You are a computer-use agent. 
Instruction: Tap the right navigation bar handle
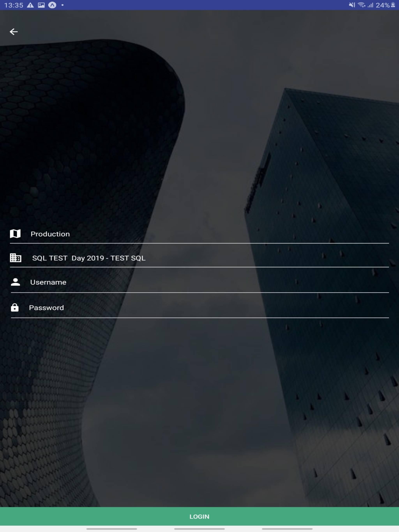[287, 529]
